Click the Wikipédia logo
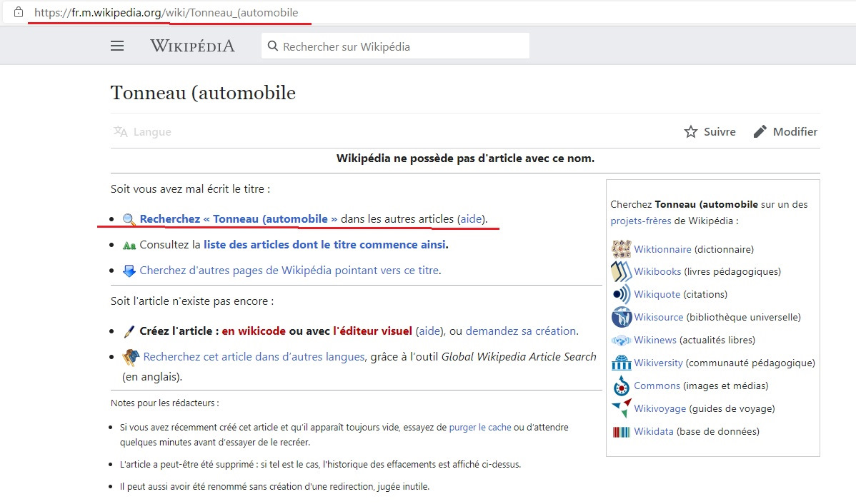The height and width of the screenshot is (504, 856). click(x=192, y=46)
